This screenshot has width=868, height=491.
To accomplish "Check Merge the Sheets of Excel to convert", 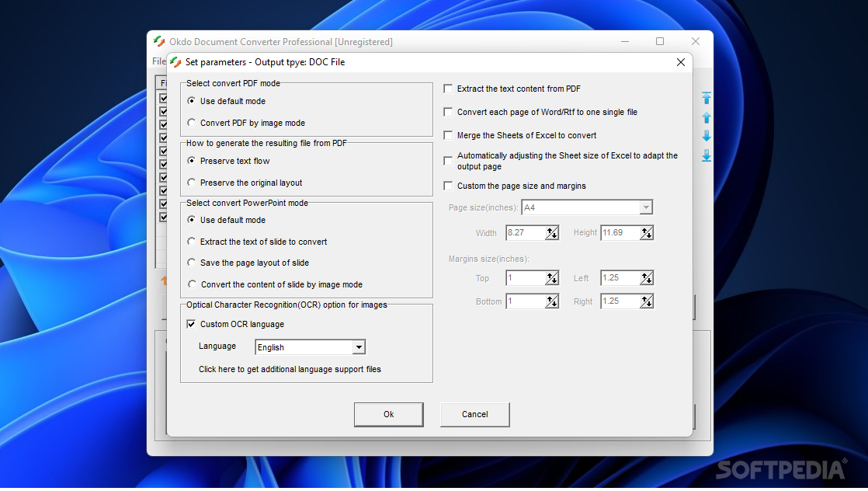I will (x=449, y=135).
